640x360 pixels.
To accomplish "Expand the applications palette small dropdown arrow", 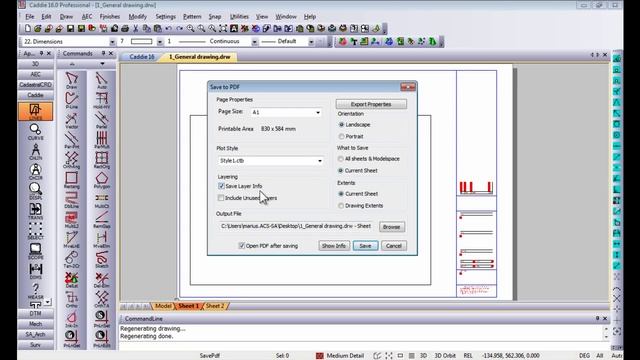I will click(x=48, y=302).
